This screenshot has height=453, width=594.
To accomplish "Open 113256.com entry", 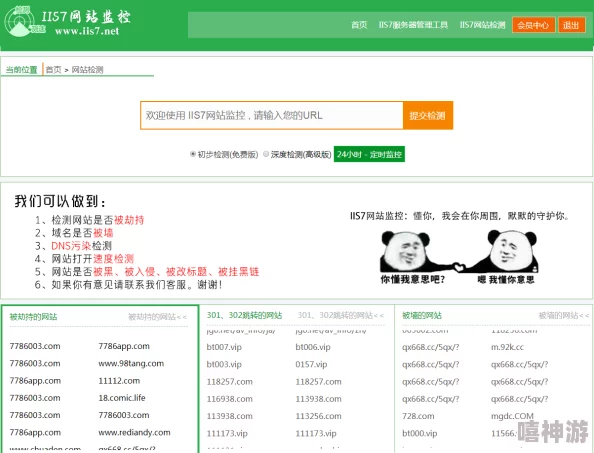I will pyautogui.click(x=318, y=416).
